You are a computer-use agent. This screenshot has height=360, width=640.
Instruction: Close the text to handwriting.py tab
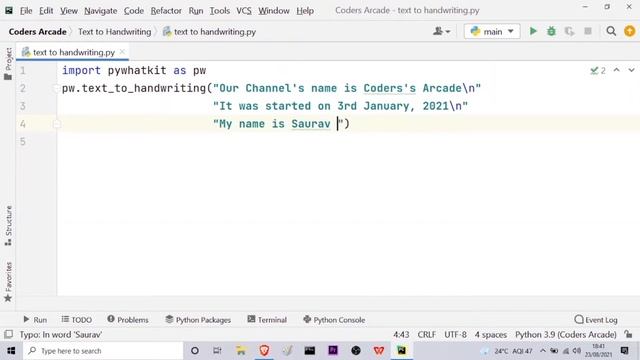(122, 52)
